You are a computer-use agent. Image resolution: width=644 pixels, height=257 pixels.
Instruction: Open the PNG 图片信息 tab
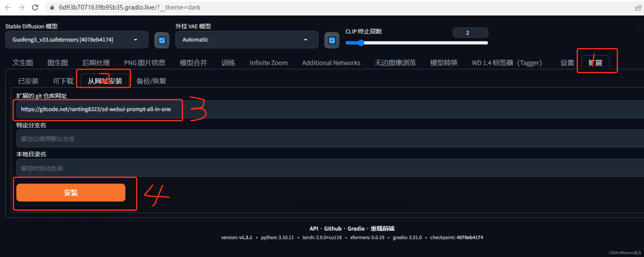145,63
